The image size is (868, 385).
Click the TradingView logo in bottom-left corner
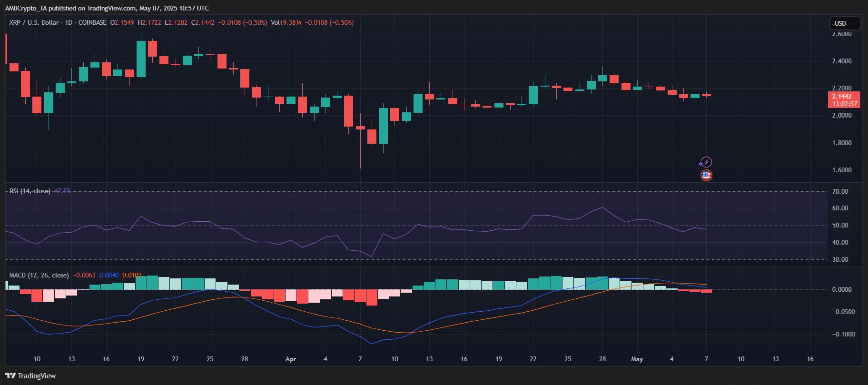tap(30, 375)
